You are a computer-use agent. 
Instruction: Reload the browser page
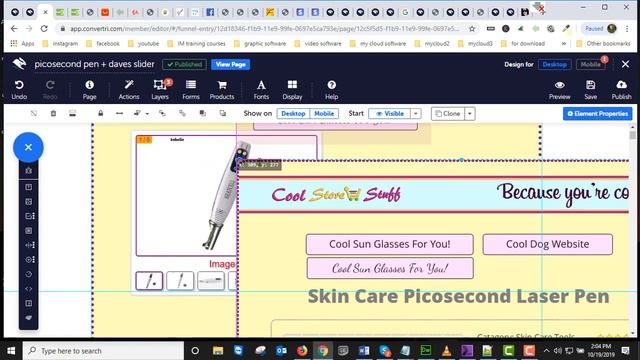[x=44, y=29]
